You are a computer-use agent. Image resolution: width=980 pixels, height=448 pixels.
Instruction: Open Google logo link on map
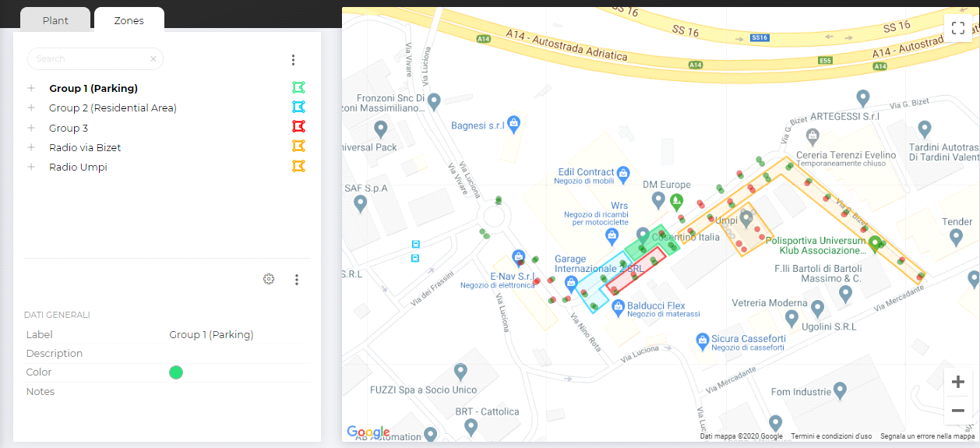click(x=368, y=432)
